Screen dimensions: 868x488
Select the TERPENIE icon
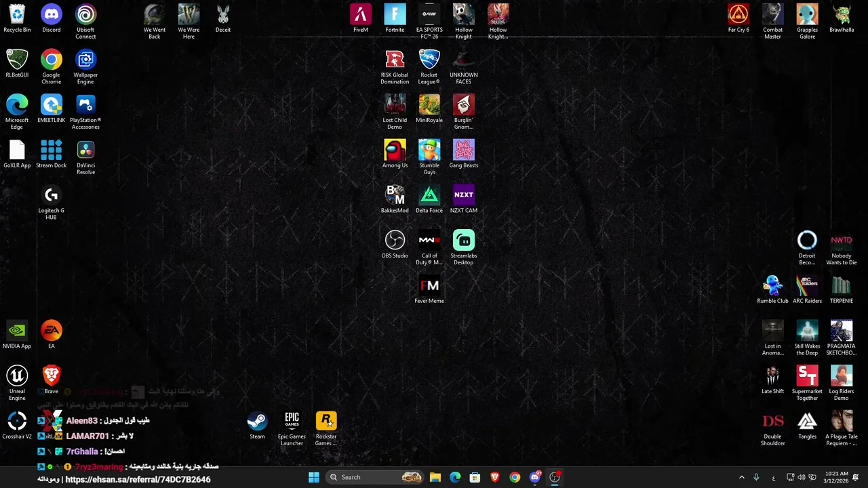point(842,290)
